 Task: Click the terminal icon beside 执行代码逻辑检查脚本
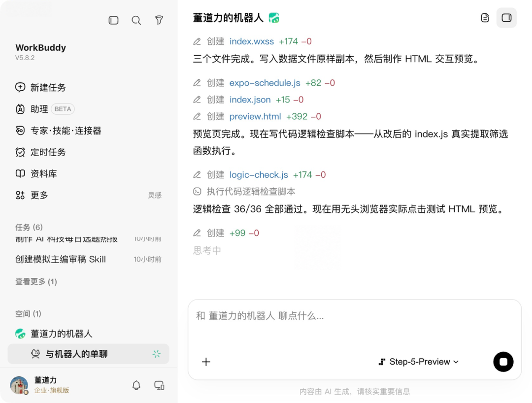click(x=197, y=191)
